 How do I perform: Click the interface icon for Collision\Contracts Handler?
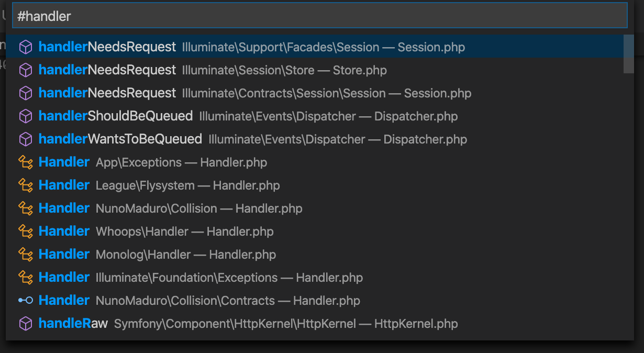coord(26,301)
